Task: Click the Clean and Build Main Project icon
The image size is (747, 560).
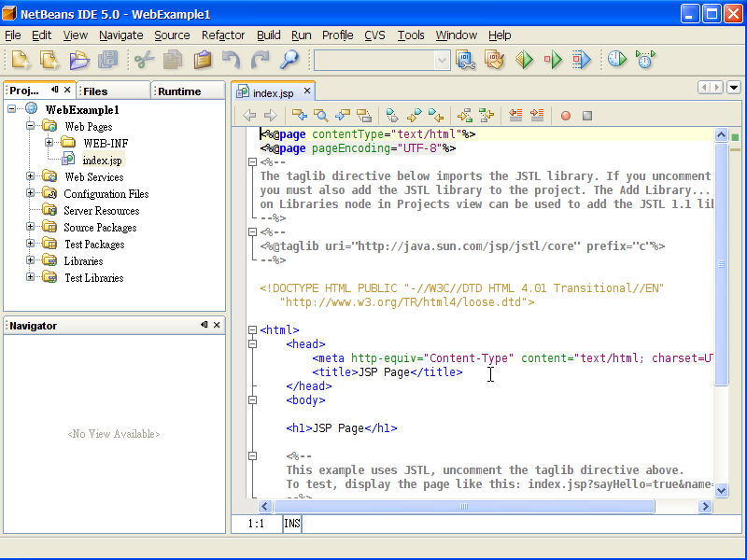Action: [495, 60]
